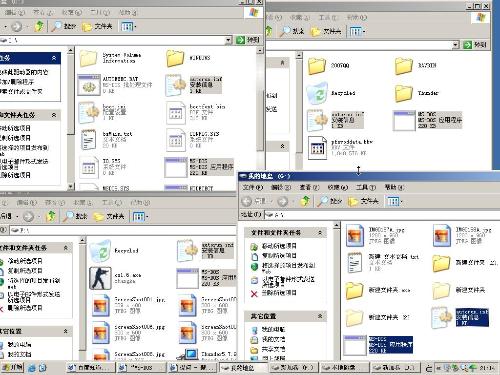Switch to 本地磁盘 taskbar button
500x375 pixels.
pyautogui.click(x=344, y=368)
